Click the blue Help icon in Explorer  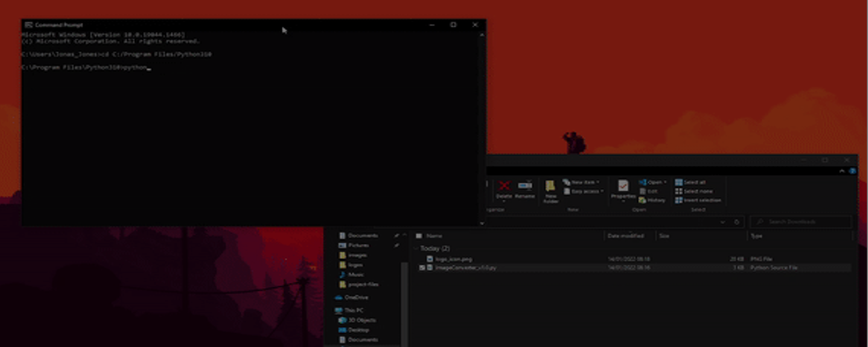click(852, 171)
